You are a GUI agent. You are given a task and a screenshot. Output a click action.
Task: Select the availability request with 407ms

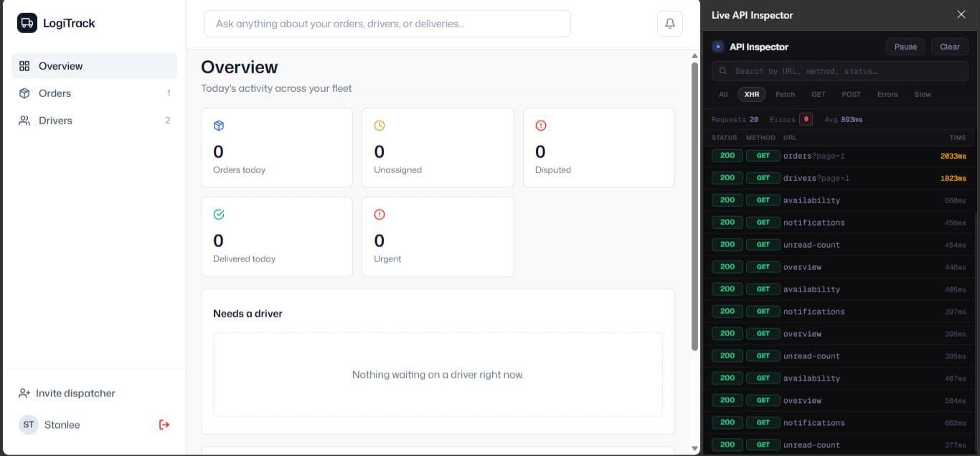pyautogui.click(x=840, y=378)
